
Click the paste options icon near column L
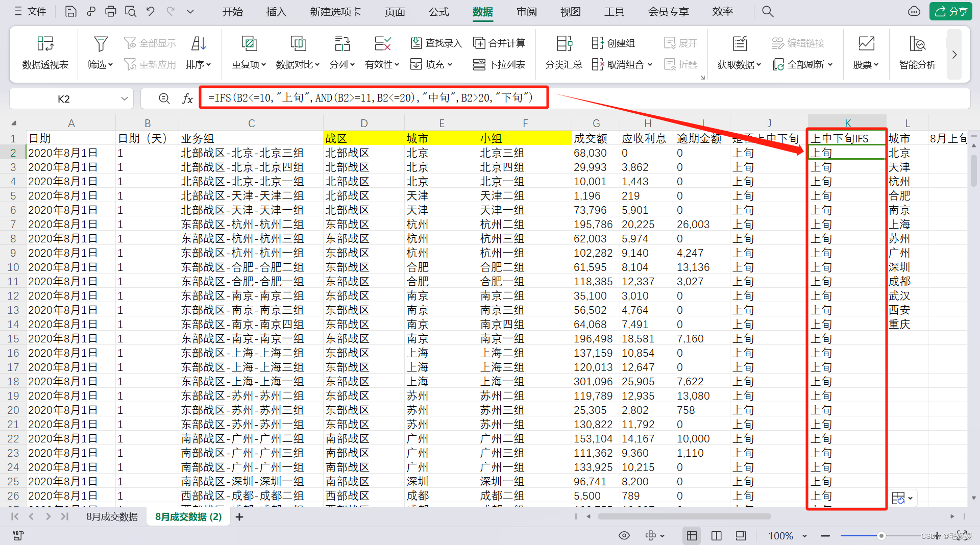[x=898, y=498]
